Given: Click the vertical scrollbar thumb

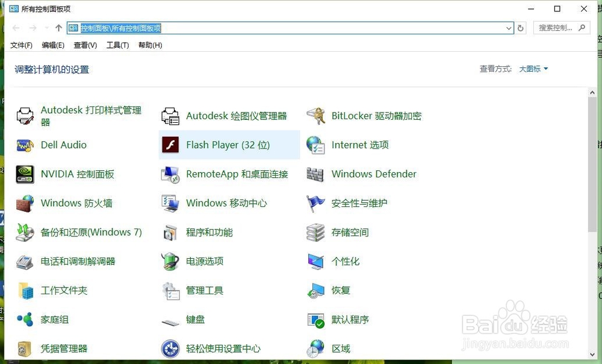Looking at the screenshot, I should 592,164.
